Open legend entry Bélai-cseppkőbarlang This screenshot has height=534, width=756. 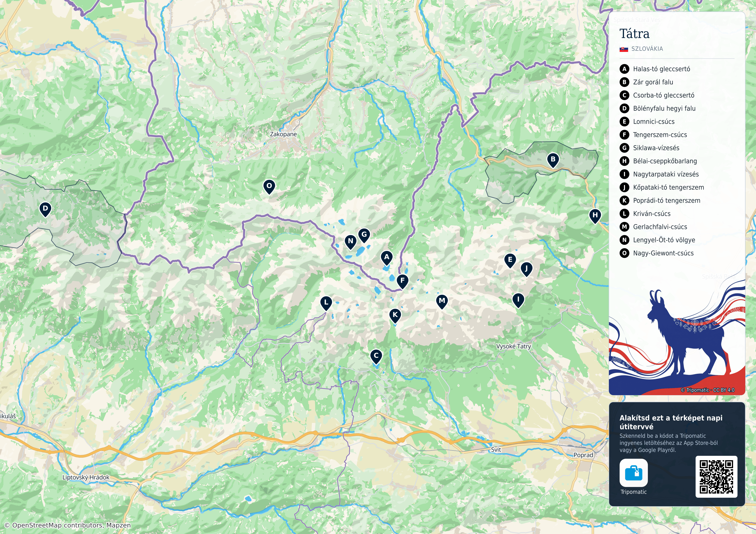point(658,161)
